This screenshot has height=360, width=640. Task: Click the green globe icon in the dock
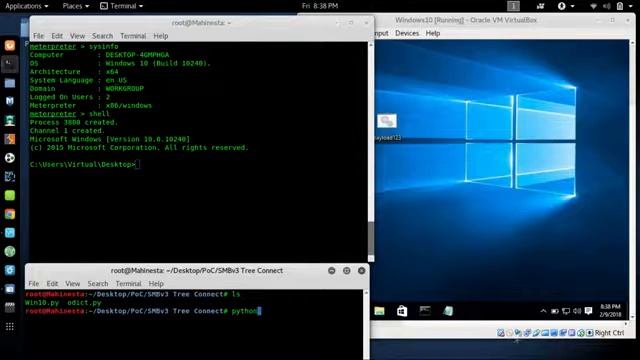[10, 251]
